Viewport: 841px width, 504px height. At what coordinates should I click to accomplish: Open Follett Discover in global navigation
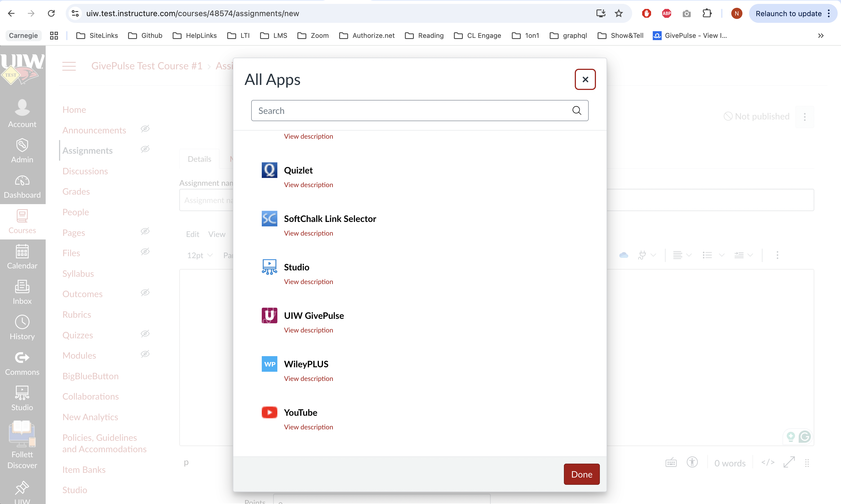click(23, 445)
